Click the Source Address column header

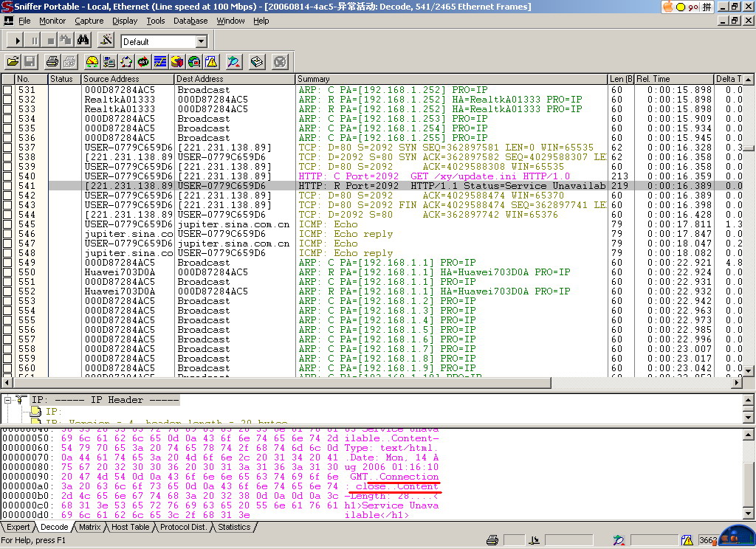pyautogui.click(x=111, y=79)
